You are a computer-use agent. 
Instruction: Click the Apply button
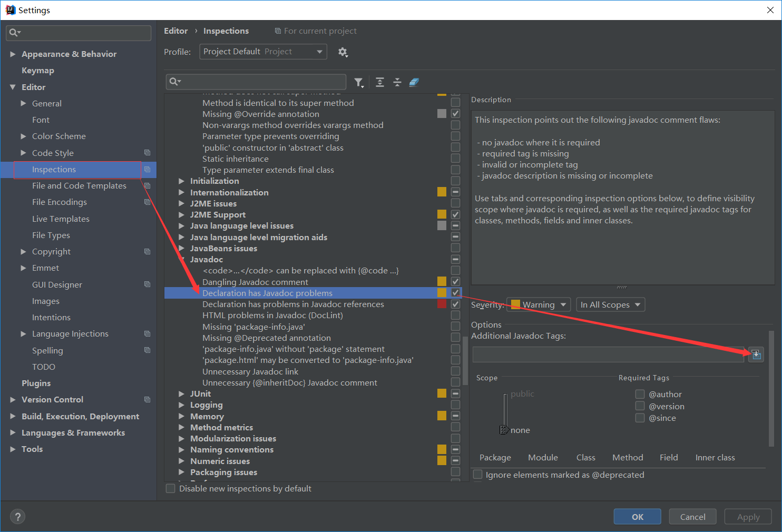click(x=748, y=516)
